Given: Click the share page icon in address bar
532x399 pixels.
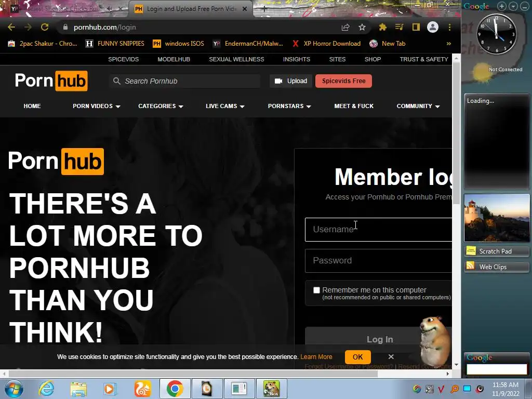Looking at the screenshot, I should tap(345, 27).
